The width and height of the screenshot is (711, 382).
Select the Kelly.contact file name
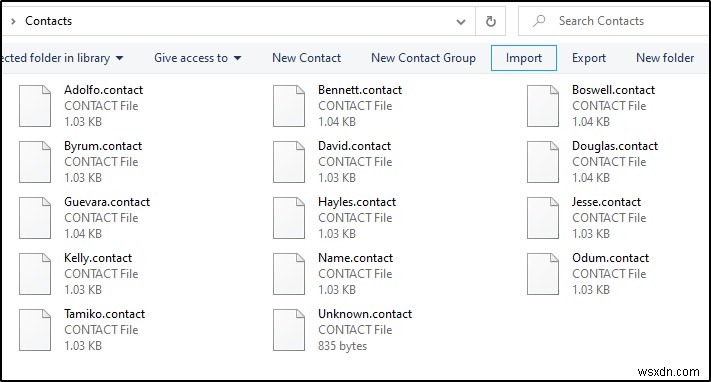(98, 258)
